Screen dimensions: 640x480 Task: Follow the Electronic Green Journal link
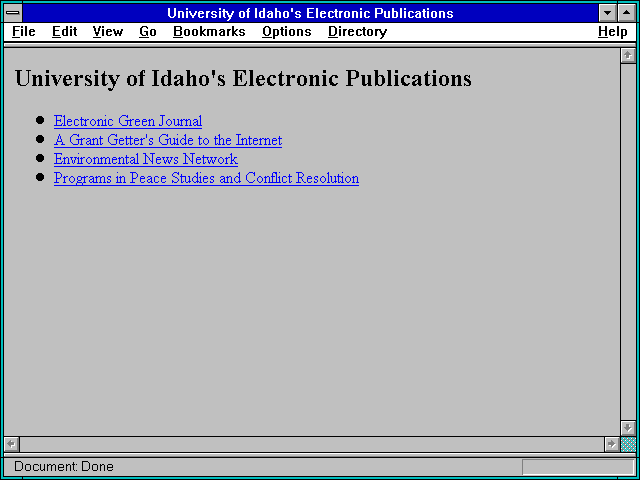click(x=128, y=121)
